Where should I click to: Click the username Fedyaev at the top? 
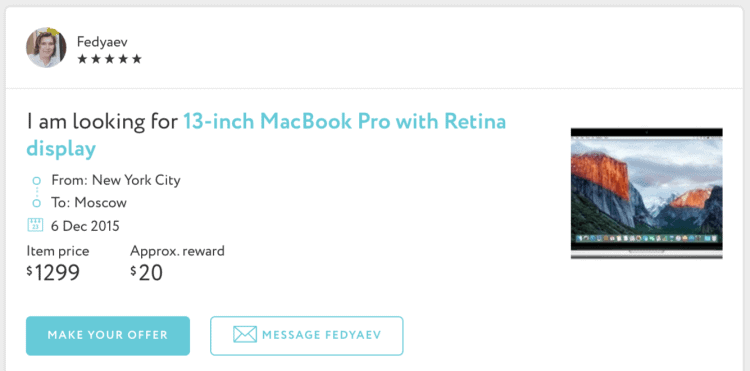(102, 42)
